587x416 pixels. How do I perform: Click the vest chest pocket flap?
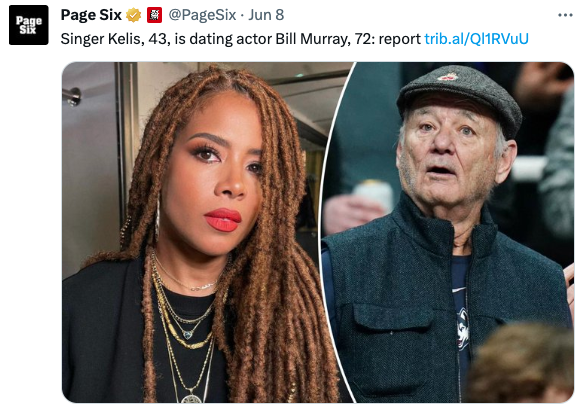(391, 317)
